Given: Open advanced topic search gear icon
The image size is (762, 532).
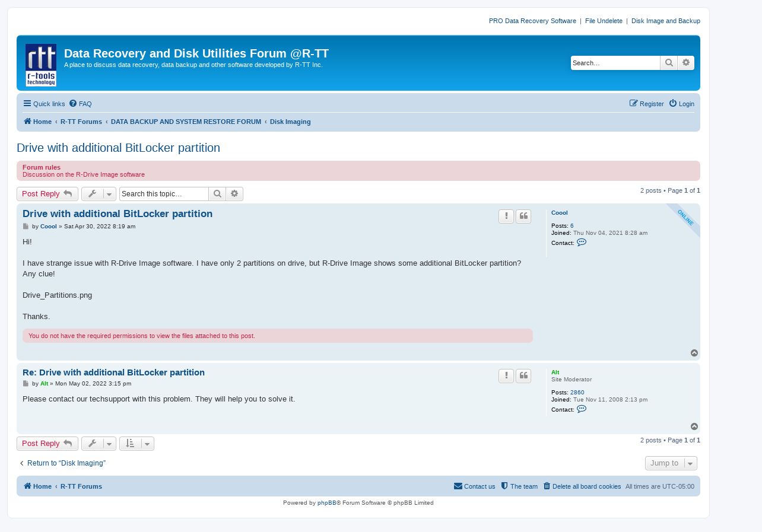Looking at the screenshot, I should 234,194.
